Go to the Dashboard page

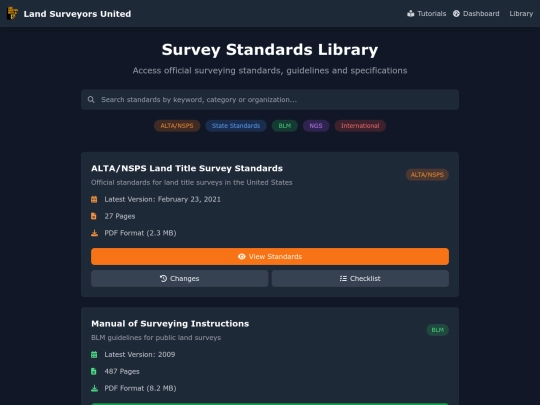click(x=476, y=14)
